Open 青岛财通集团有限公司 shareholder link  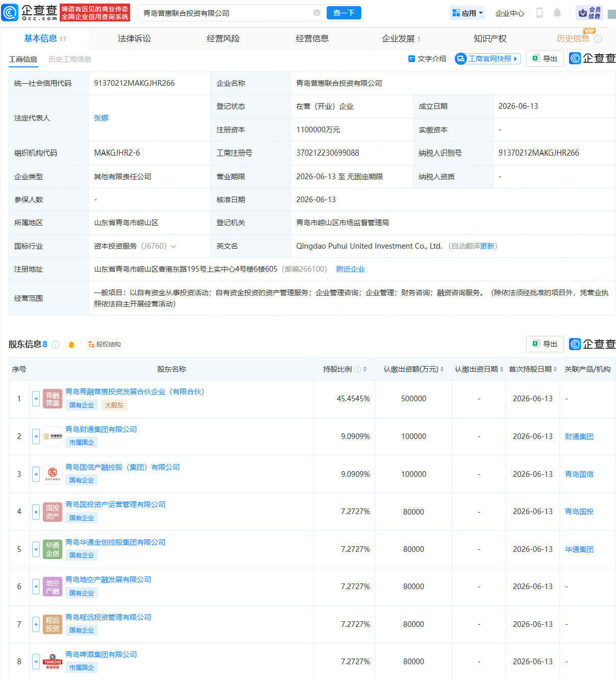pyautogui.click(x=101, y=429)
